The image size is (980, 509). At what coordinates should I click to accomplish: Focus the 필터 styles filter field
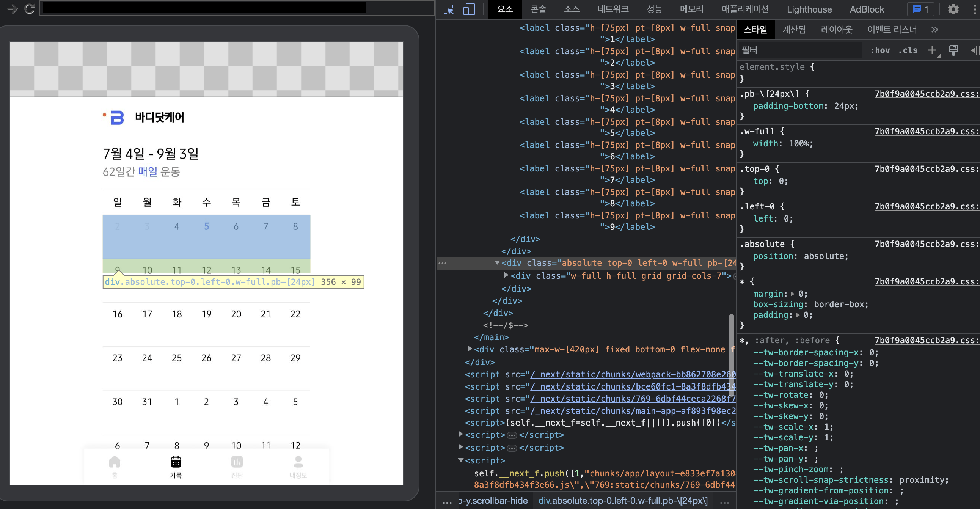801,50
